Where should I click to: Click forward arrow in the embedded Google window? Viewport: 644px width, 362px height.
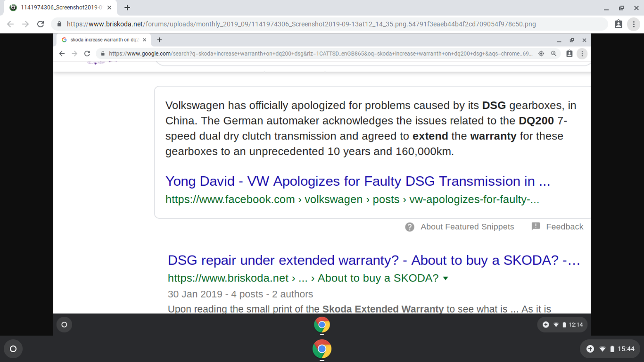coord(74,54)
